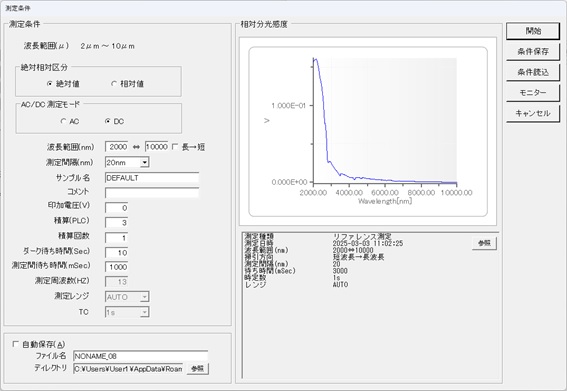The image size is (567, 391).
Task: Click the empty コメント field
Action: click(x=152, y=192)
